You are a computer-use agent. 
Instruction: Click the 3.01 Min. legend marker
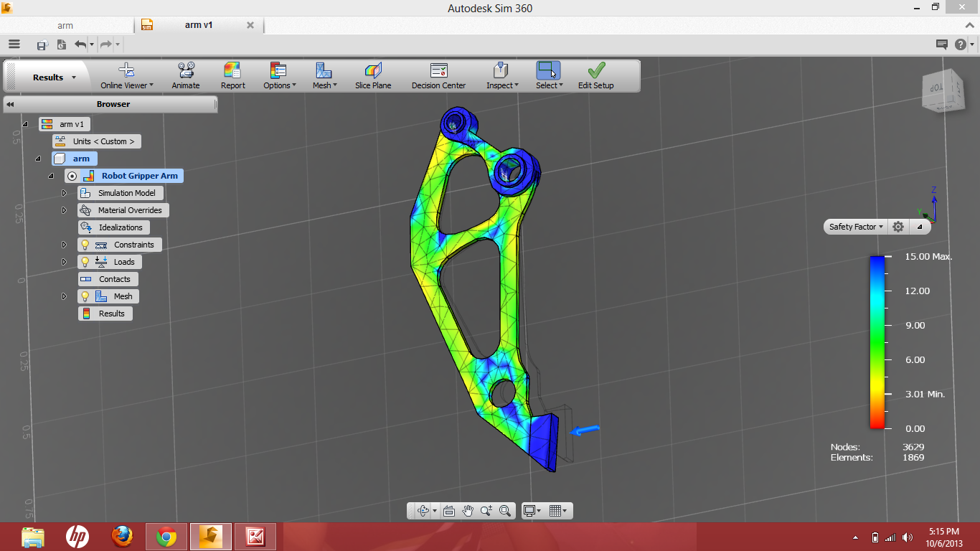coord(925,394)
